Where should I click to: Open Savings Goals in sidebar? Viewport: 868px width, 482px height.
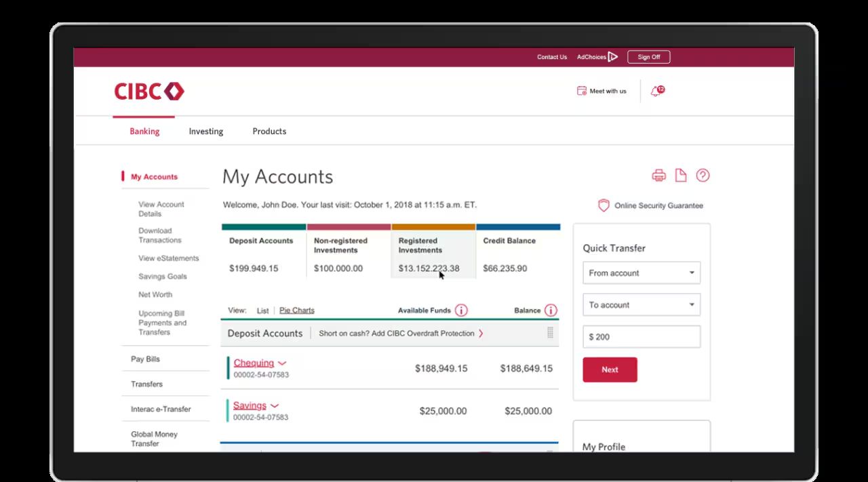(x=163, y=277)
